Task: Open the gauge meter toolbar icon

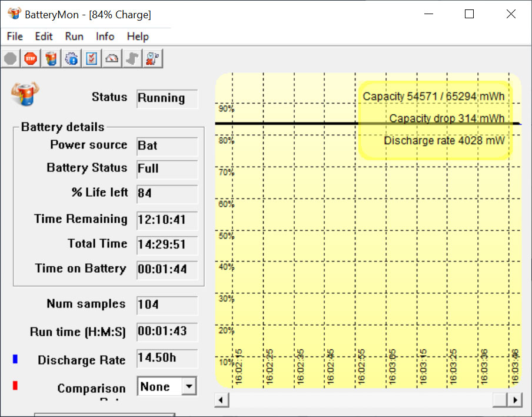Action: [112, 59]
